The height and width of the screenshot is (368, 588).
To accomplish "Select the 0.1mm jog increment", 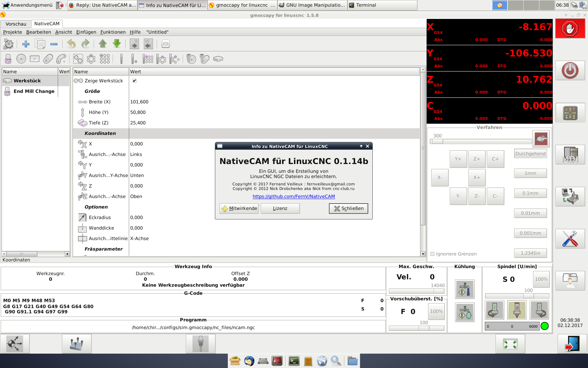I will point(530,193).
